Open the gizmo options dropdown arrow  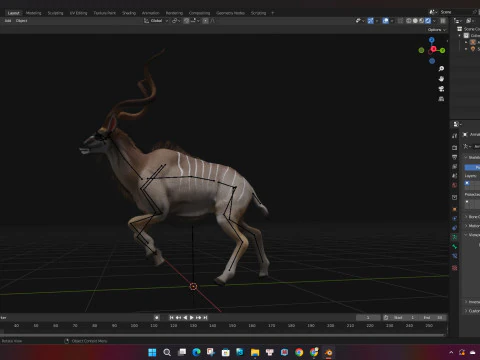(377, 21)
